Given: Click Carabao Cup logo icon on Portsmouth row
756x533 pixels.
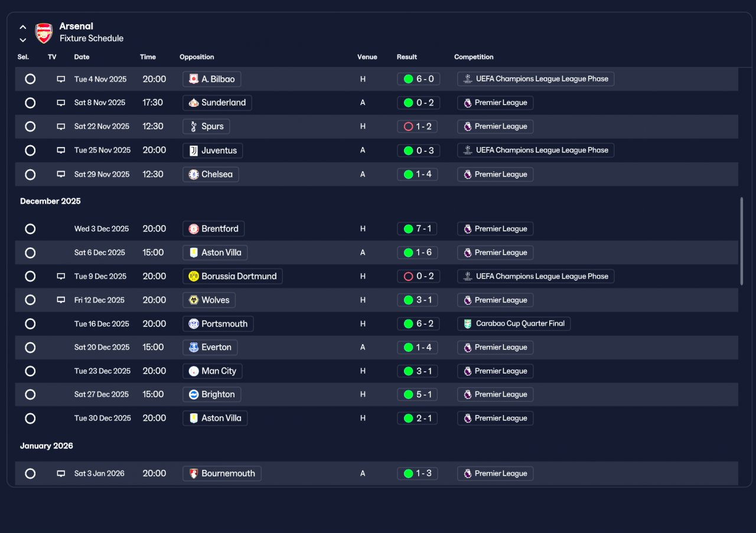Looking at the screenshot, I should coord(468,323).
